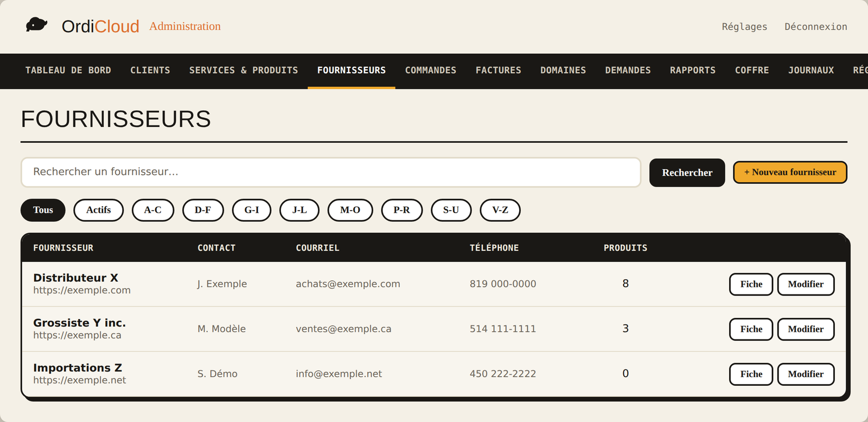
Task: Click Modifier for Distributeur X
Action: click(x=806, y=284)
